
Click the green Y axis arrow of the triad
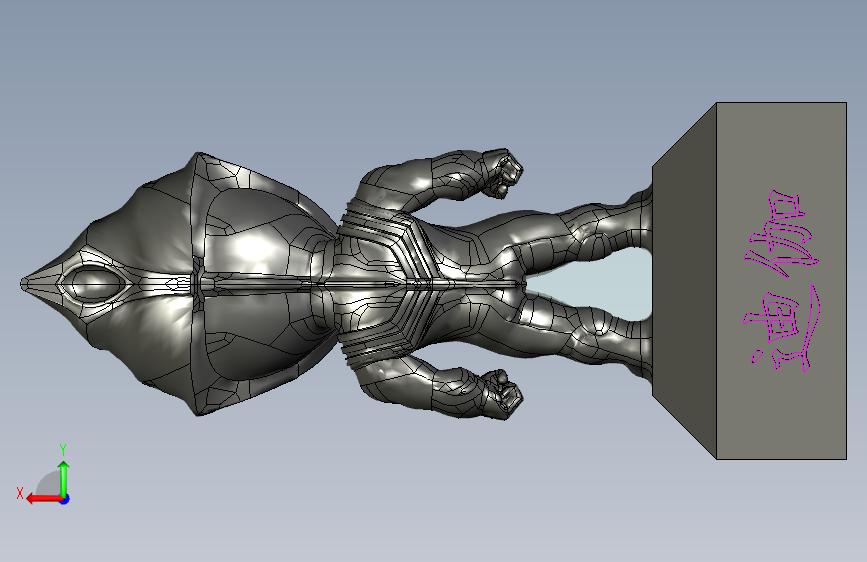[x=64, y=478]
